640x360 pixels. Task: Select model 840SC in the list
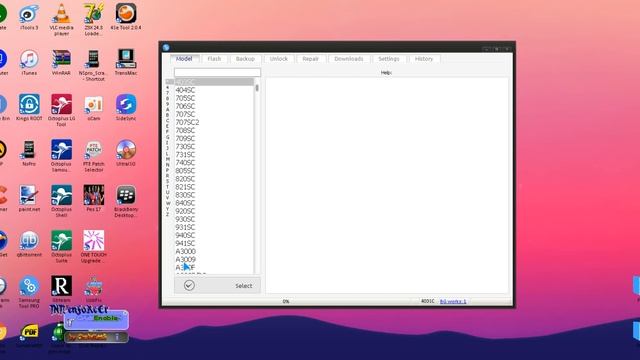tap(185, 203)
